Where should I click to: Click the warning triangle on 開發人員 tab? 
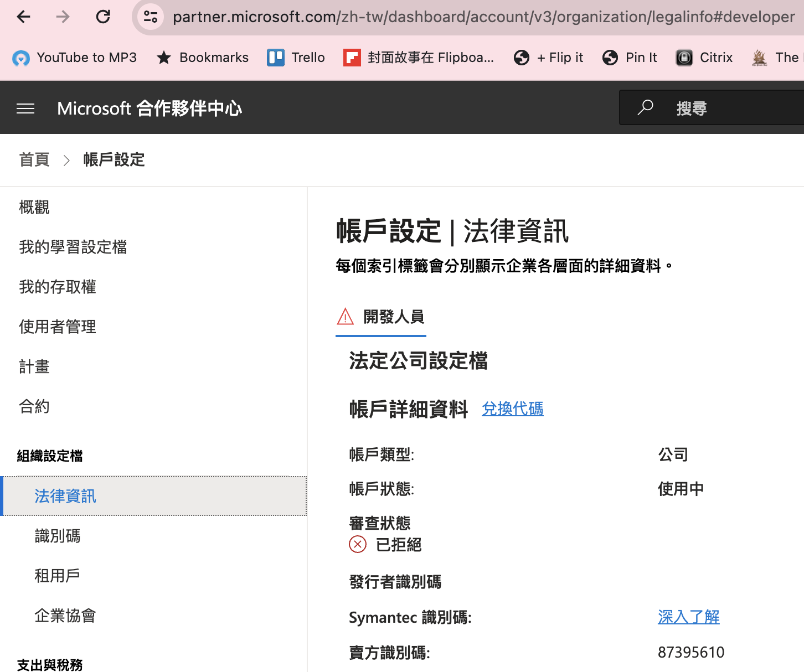[x=345, y=317]
